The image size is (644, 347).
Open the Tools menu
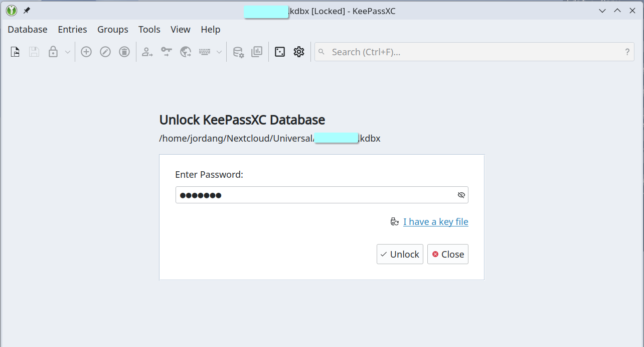coord(149,30)
